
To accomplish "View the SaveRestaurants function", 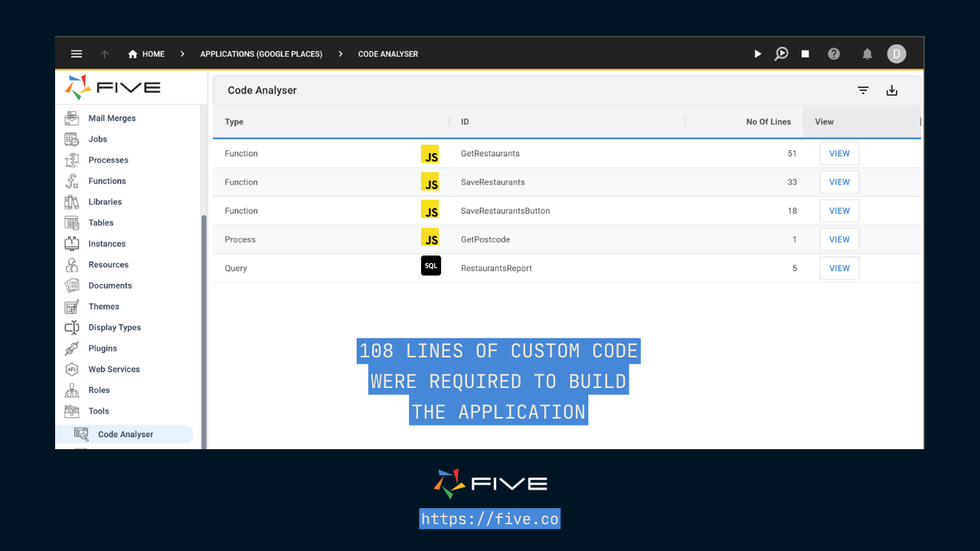I will 839,182.
